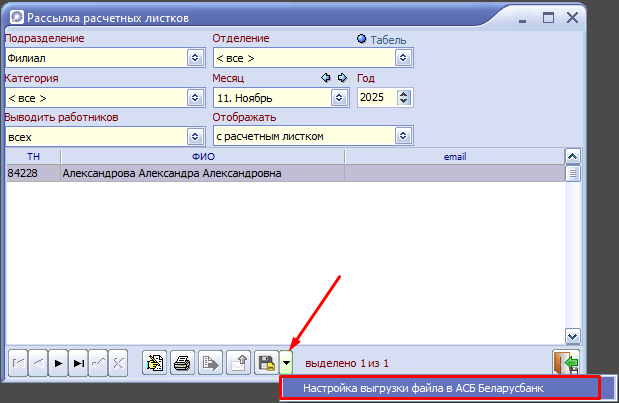Screen dimensions: 619x403
Task: Click the print preview icon
Action: pos(154,363)
